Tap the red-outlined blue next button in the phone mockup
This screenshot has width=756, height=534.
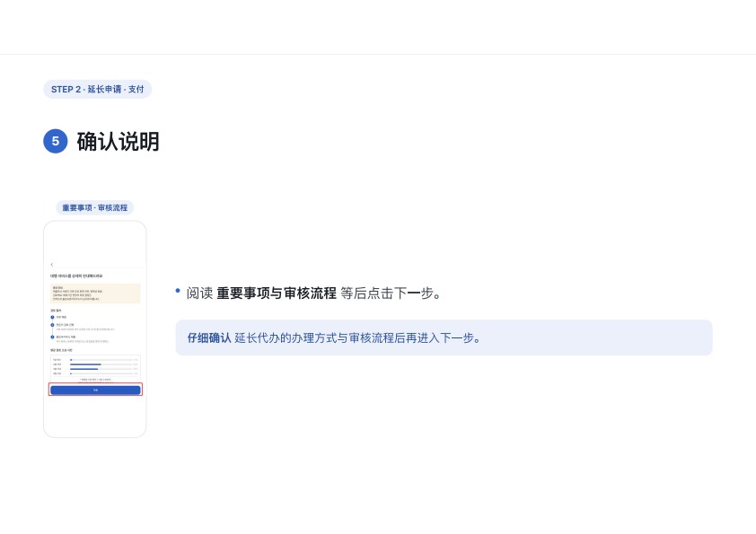click(x=95, y=390)
